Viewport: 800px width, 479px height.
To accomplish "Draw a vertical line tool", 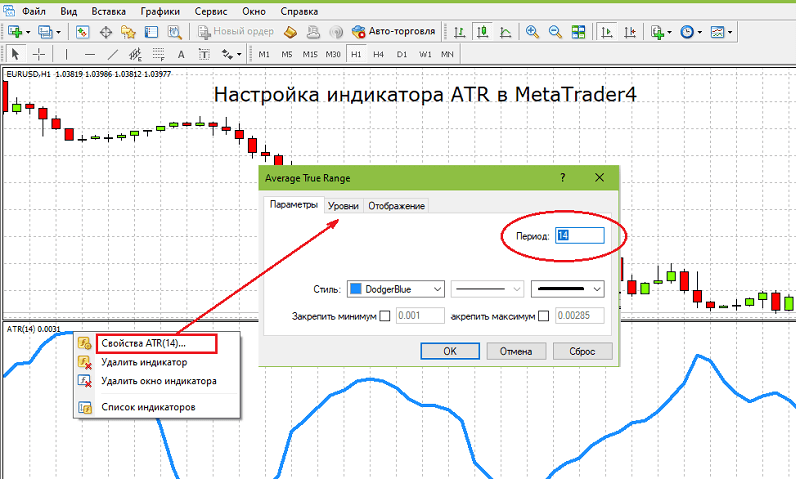I will coord(66,54).
